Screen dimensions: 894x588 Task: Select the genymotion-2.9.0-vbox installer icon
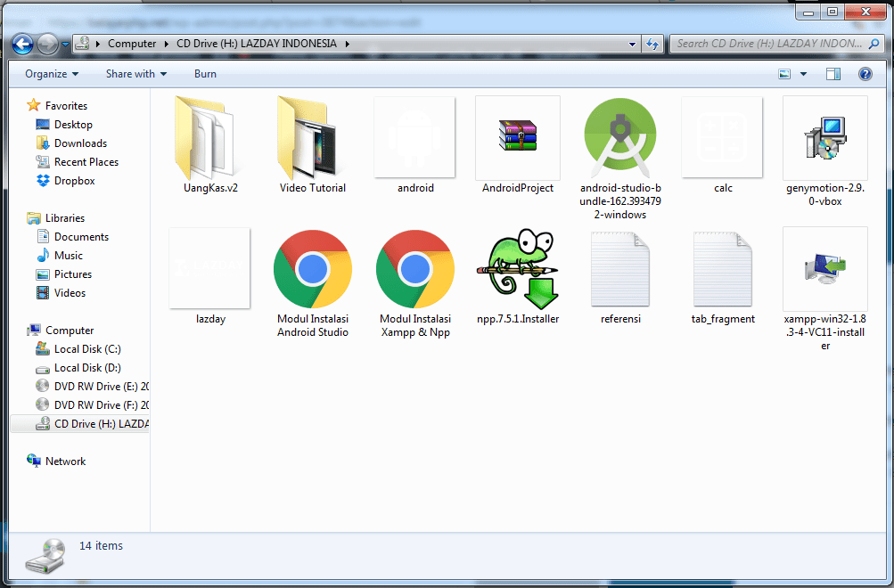pos(825,137)
